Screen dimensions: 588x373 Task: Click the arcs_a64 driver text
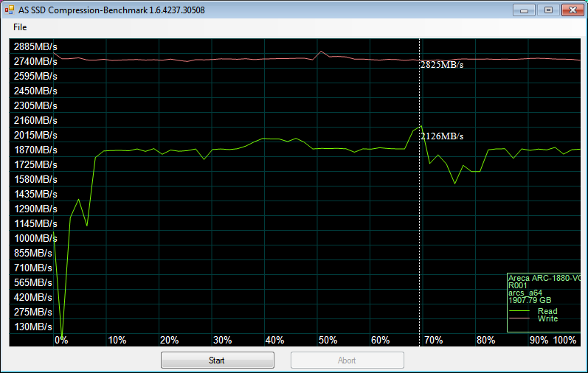pos(525,293)
